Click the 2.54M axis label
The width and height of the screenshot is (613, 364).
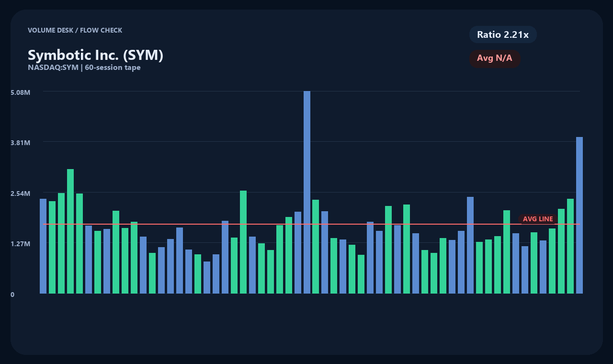click(20, 193)
